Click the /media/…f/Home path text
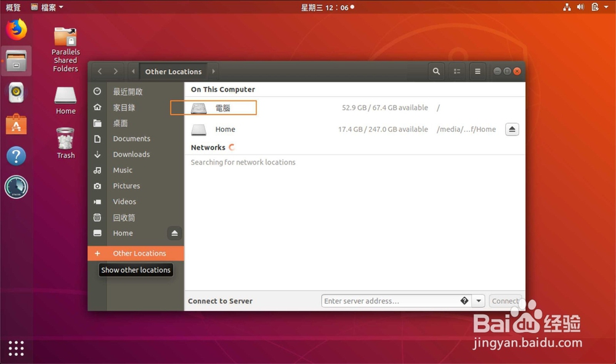The width and height of the screenshot is (616, 364). pyautogui.click(x=466, y=129)
